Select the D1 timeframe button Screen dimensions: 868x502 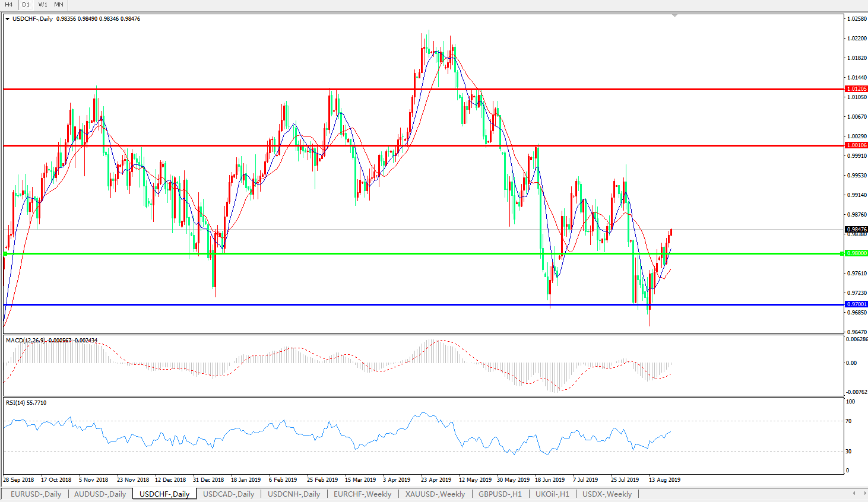coord(26,5)
